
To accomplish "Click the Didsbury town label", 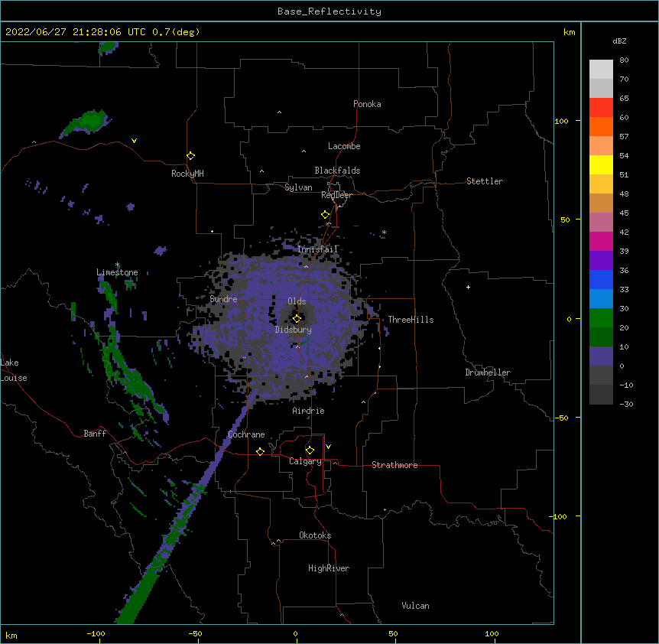I will tap(294, 330).
